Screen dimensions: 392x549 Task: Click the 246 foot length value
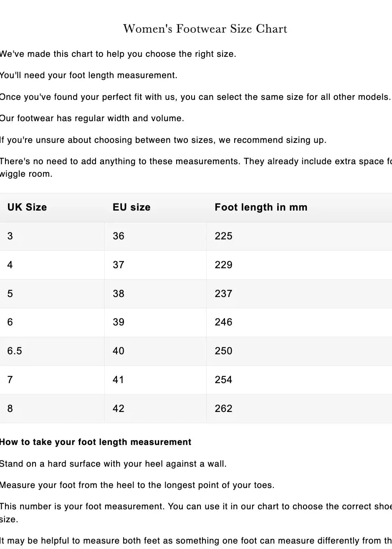tap(223, 322)
